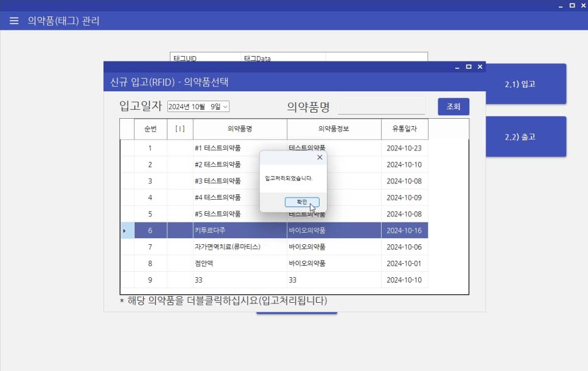Click the 조회 search button
The image size is (588, 371).
tap(453, 107)
